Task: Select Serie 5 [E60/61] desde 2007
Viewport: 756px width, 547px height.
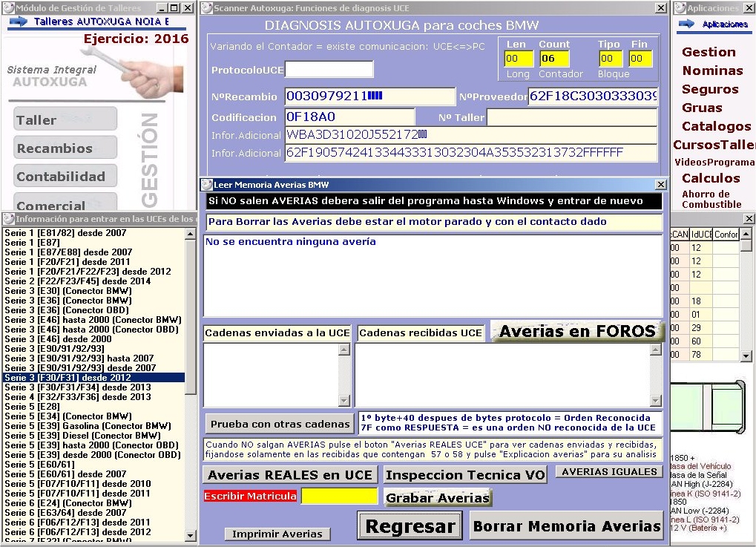Action: click(x=94, y=474)
